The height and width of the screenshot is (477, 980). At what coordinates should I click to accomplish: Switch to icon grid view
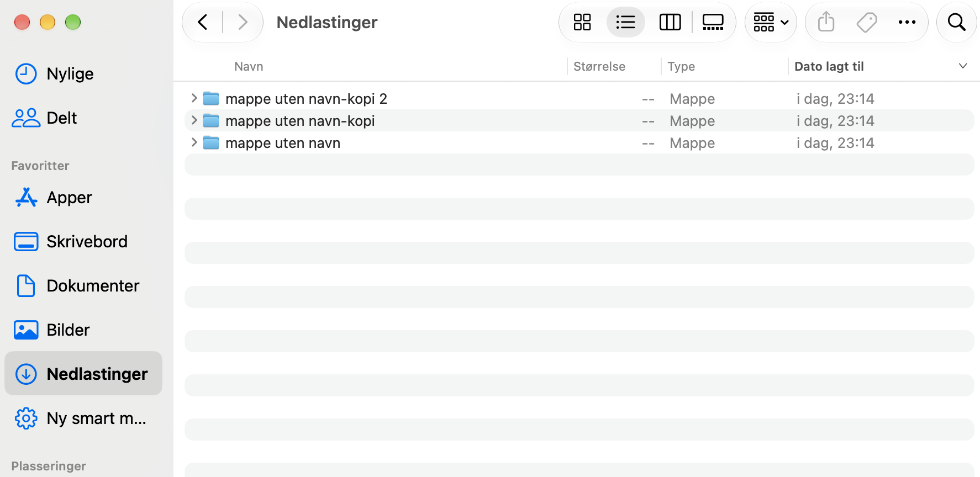tap(582, 22)
